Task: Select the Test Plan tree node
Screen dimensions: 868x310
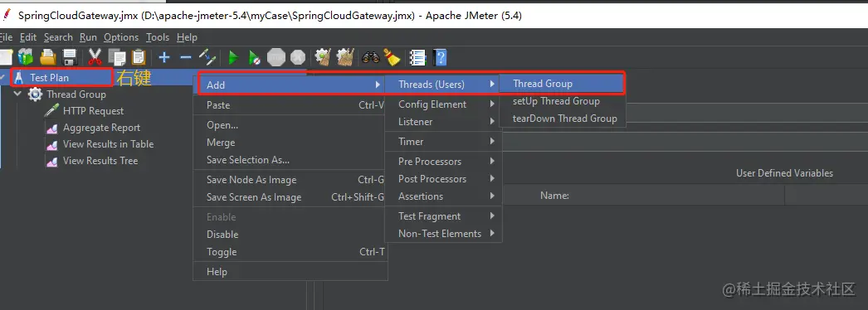Action: tap(49, 78)
